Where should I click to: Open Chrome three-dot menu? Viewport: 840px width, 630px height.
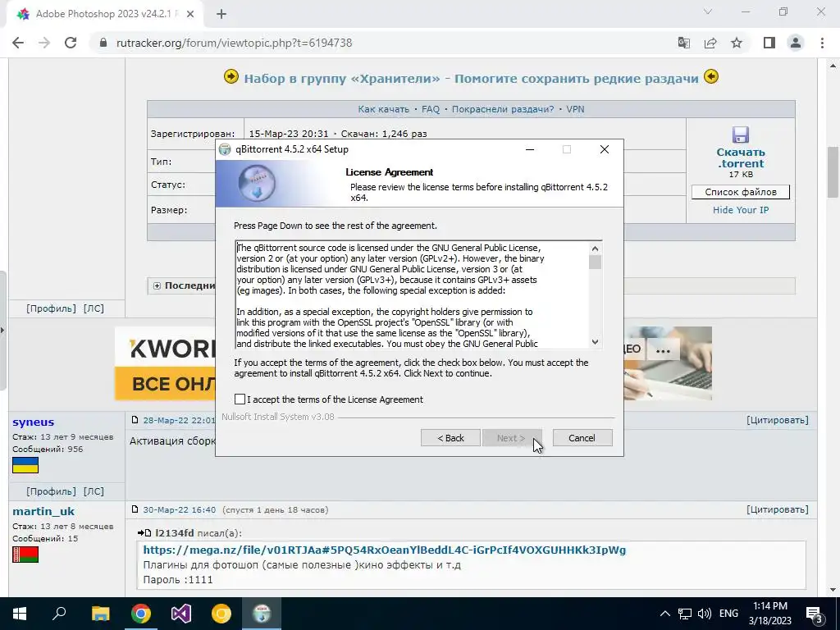[822, 43]
